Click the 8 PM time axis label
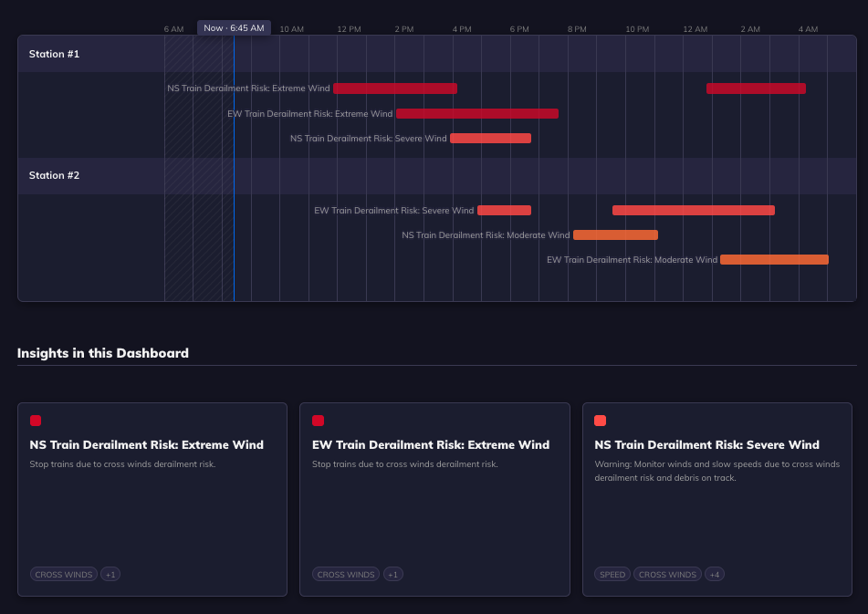Image resolution: width=868 pixels, height=614 pixels. (x=577, y=29)
